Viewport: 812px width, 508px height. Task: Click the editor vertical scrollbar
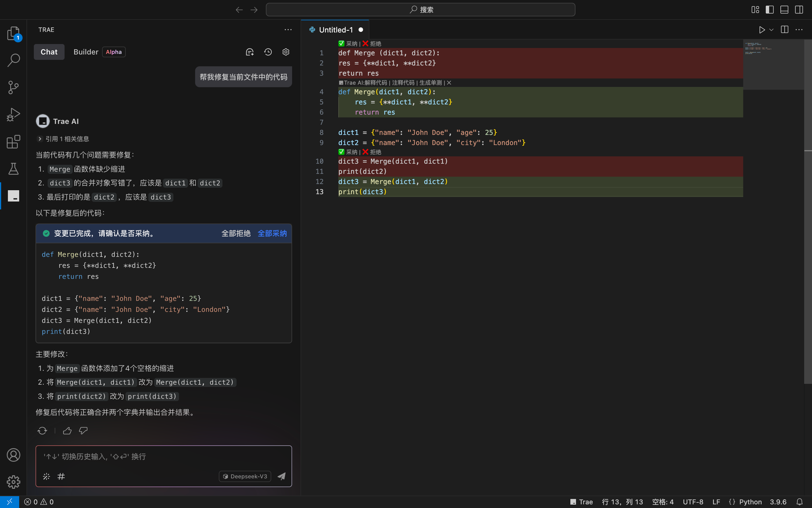(808, 212)
